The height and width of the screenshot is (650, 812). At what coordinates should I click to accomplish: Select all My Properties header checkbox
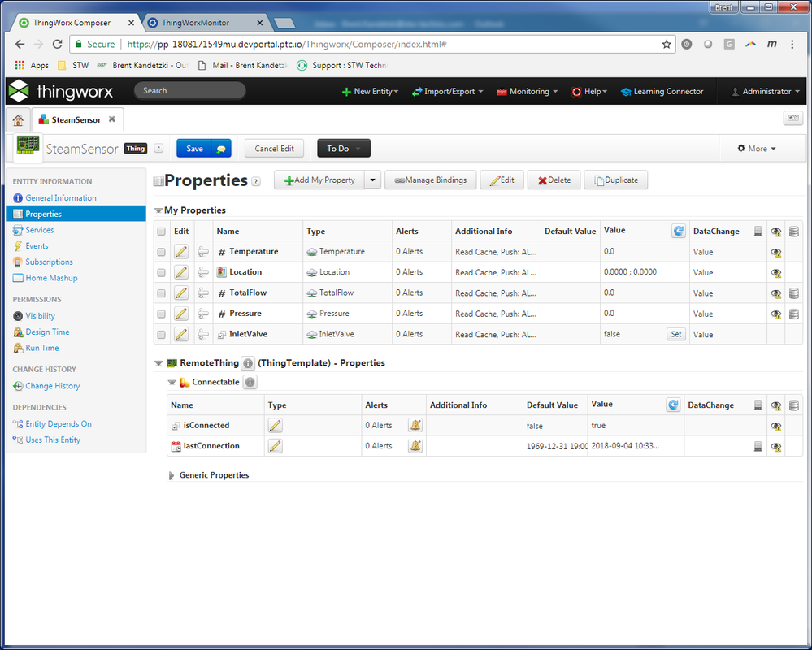(162, 232)
